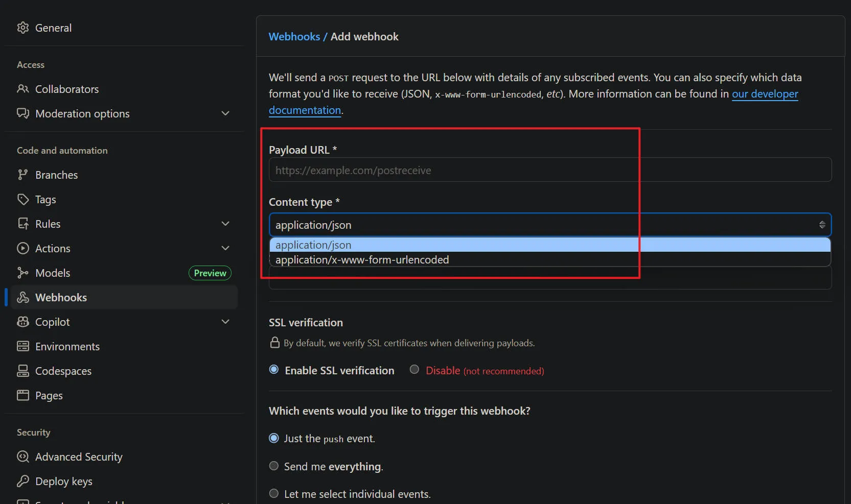Viewport: 851px width, 504px height.
Task: Click the Collaborators people icon
Action: tap(23, 89)
